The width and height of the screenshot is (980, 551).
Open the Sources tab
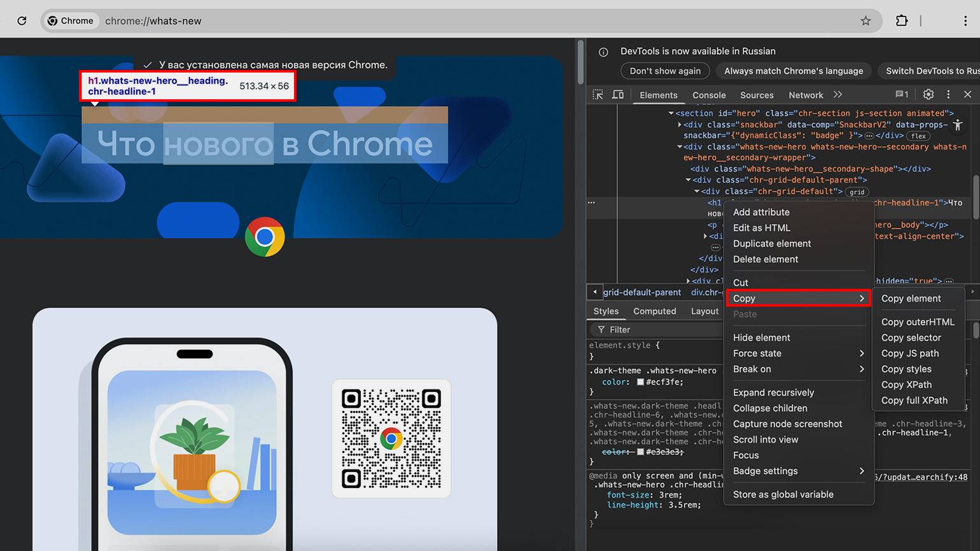point(757,95)
